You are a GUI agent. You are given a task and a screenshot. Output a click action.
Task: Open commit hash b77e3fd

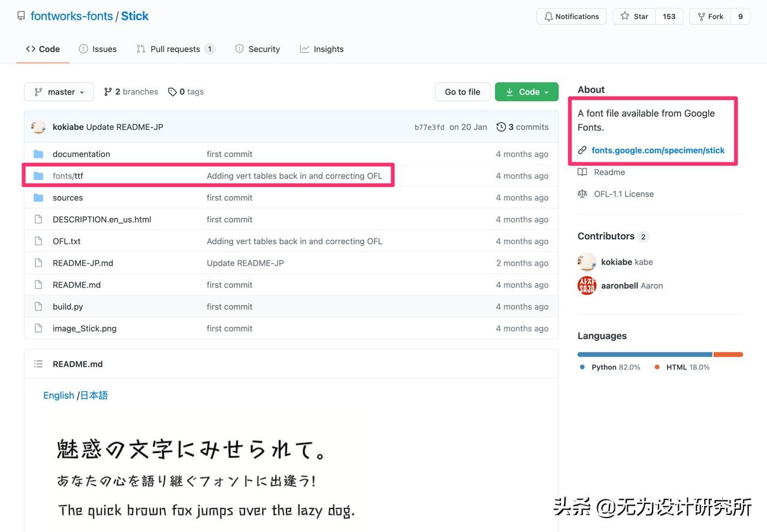click(x=430, y=127)
